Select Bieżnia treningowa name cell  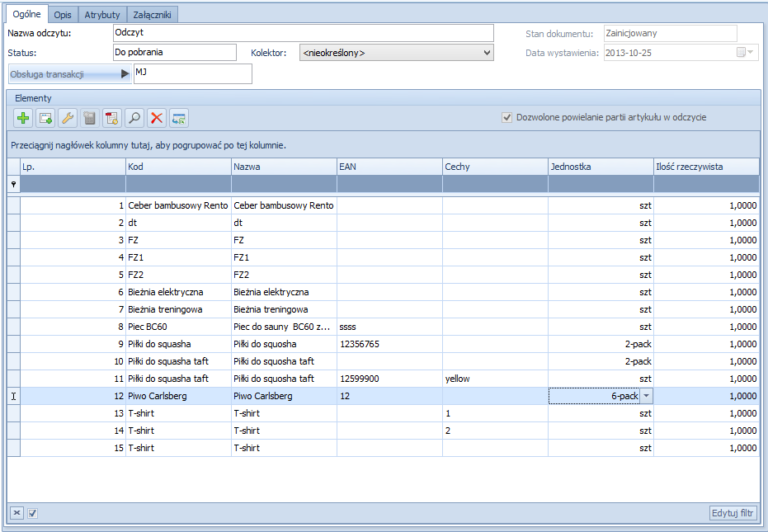pyautogui.click(x=284, y=309)
